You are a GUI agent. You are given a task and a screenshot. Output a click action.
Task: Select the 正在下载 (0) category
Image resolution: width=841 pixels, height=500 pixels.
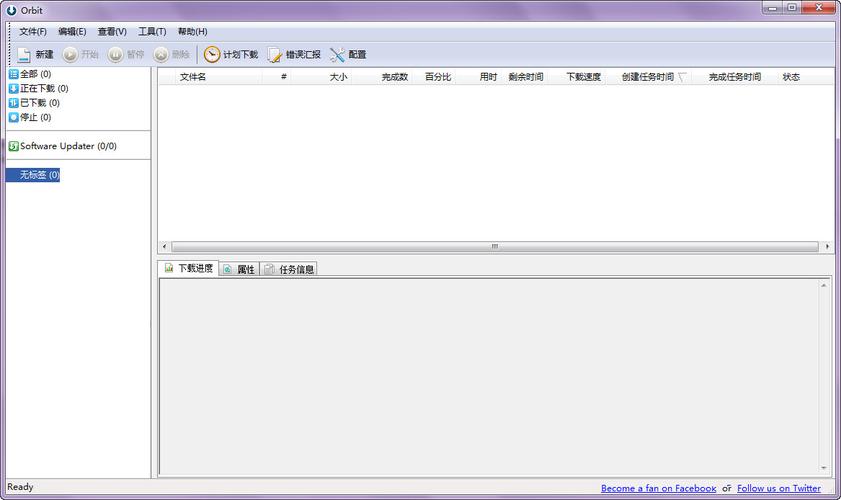(39, 89)
